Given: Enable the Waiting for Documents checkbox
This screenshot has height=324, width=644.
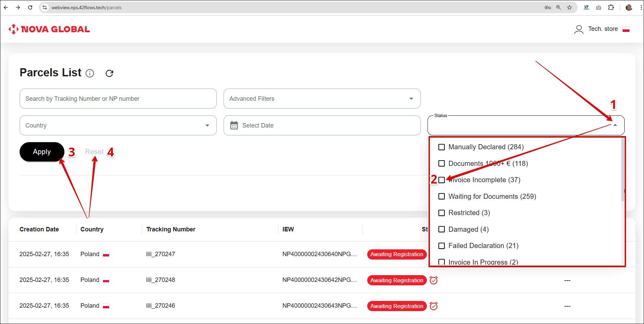Looking at the screenshot, I should click(441, 196).
